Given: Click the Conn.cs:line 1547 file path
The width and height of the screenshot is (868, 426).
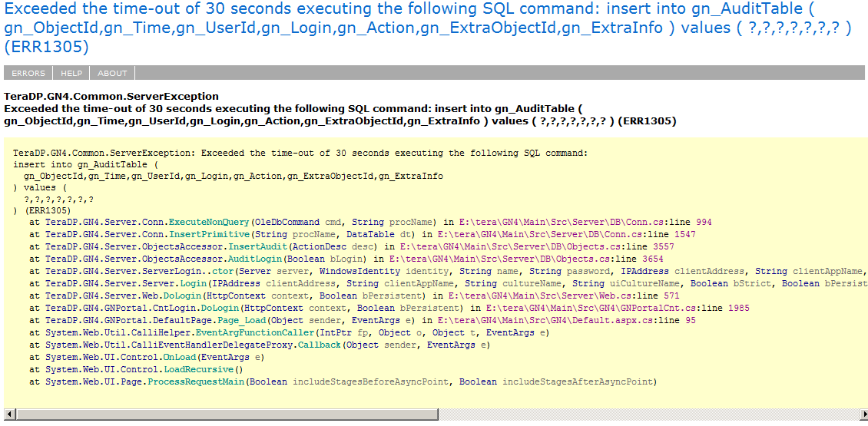Looking at the screenshot, I should tap(567, 234).
